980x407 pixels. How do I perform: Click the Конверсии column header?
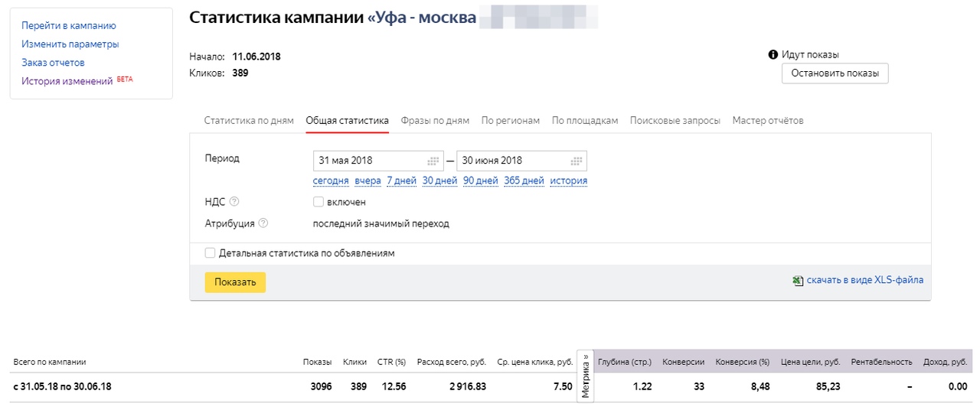[684, 363]
